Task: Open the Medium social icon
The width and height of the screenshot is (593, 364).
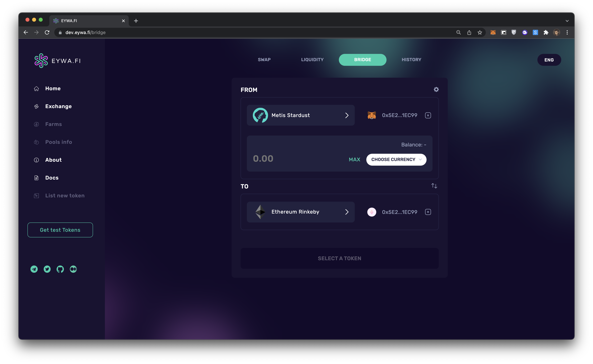Action: point(73,269)
